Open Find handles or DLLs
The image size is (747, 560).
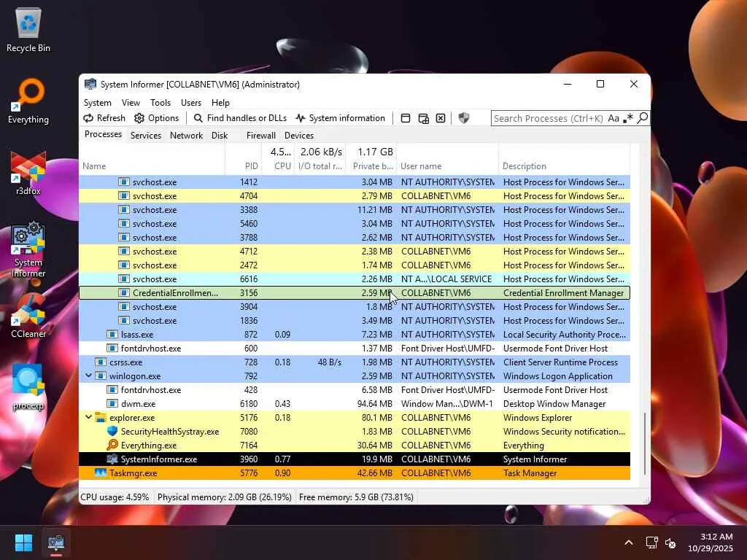[240, 118]
